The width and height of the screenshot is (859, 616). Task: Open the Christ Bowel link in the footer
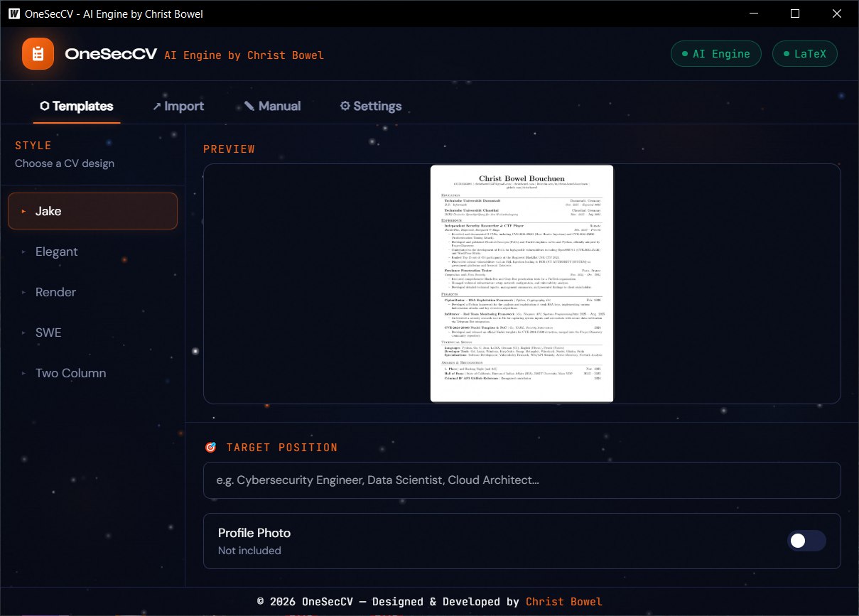pyautogui.click(x=564, y=601)
